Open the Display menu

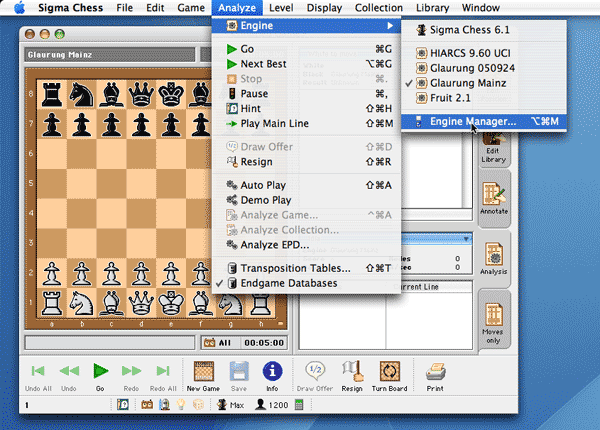[x=324, y=8]
